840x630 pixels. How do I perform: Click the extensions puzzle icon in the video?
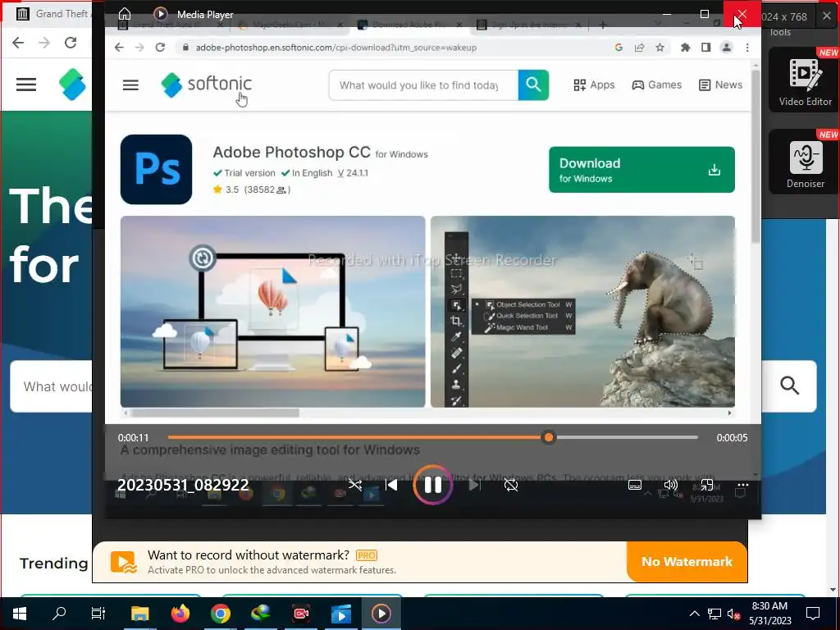[685, 47]
